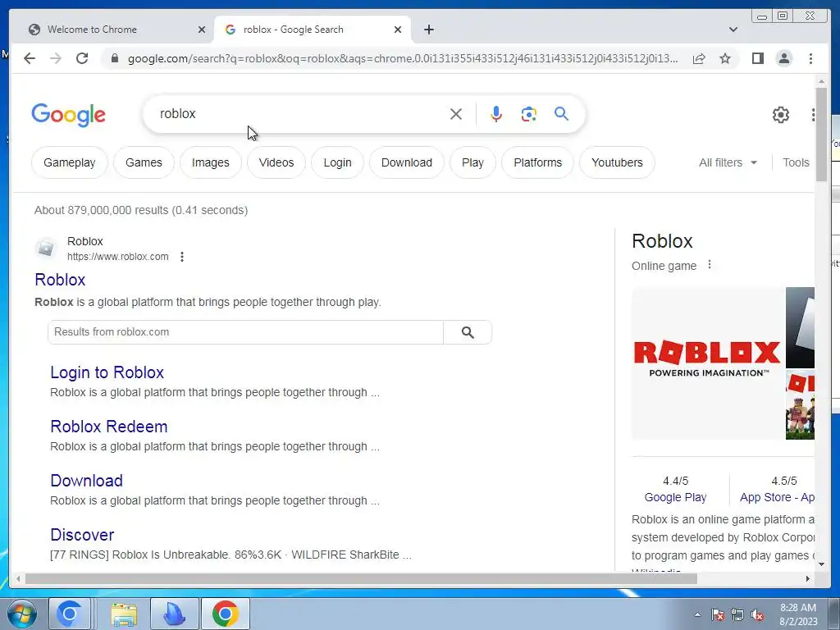Reload the current page
Screen dimensions: 840x630
[x=82, y=58]
